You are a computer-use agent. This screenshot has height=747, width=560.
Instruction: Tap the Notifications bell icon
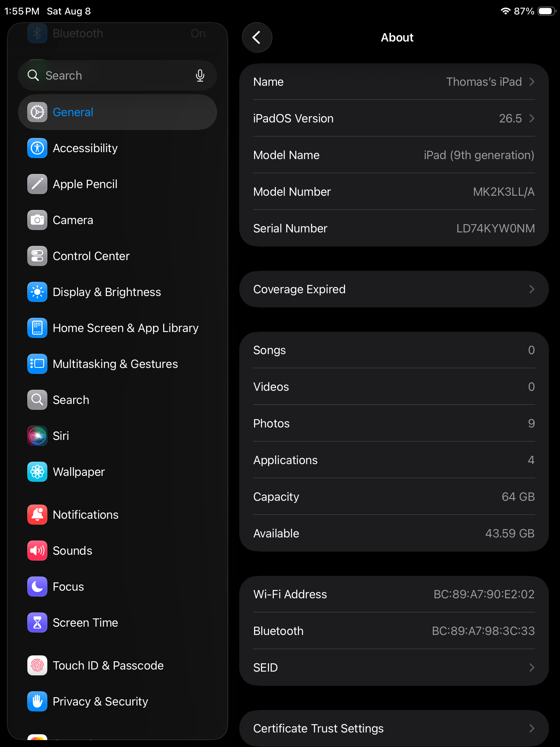click(37, 515)
